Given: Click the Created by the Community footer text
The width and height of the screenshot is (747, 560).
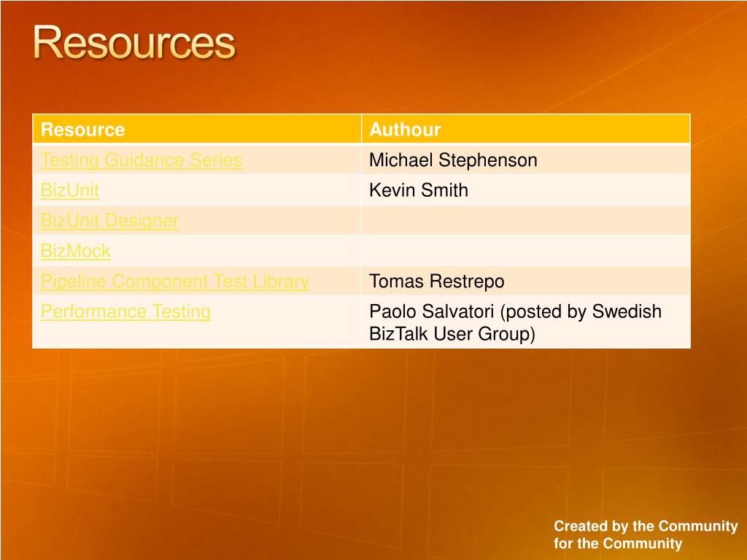Looking at the screenshot, I should point(646,534).
